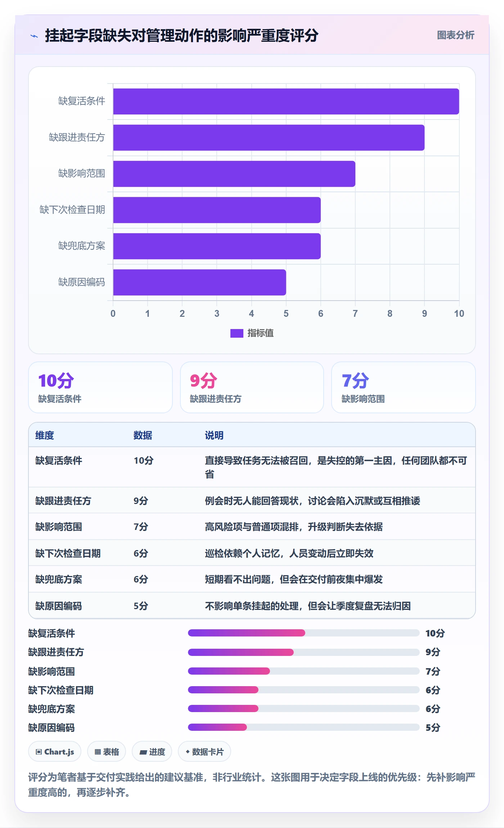Click the Chart.js tag icon
504x828 pixels.
click(x=39, y=752)
